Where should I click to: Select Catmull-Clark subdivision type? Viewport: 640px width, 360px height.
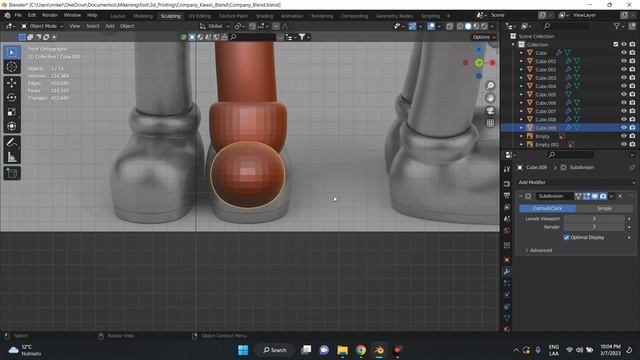point(547,208)
